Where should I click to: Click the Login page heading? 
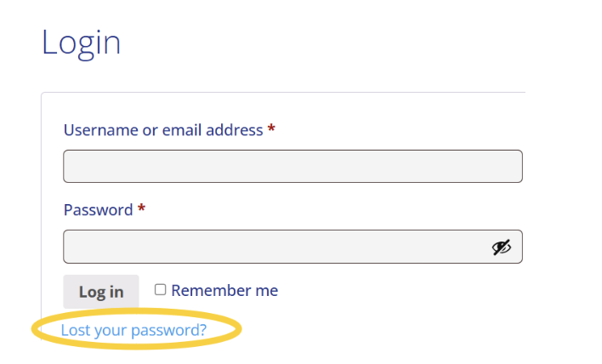pos(81,43)
